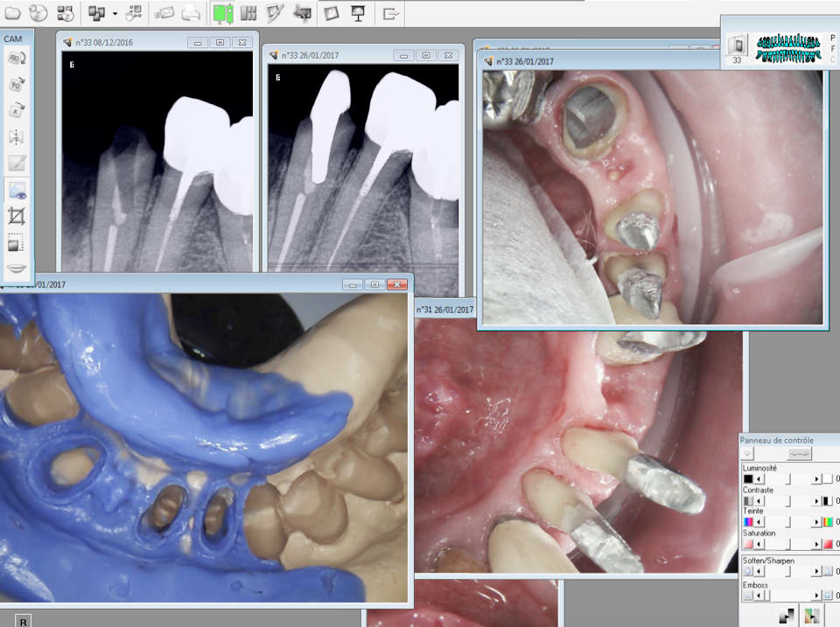
Task: Click the Contraste slider handle
Action: pos(787,501)
